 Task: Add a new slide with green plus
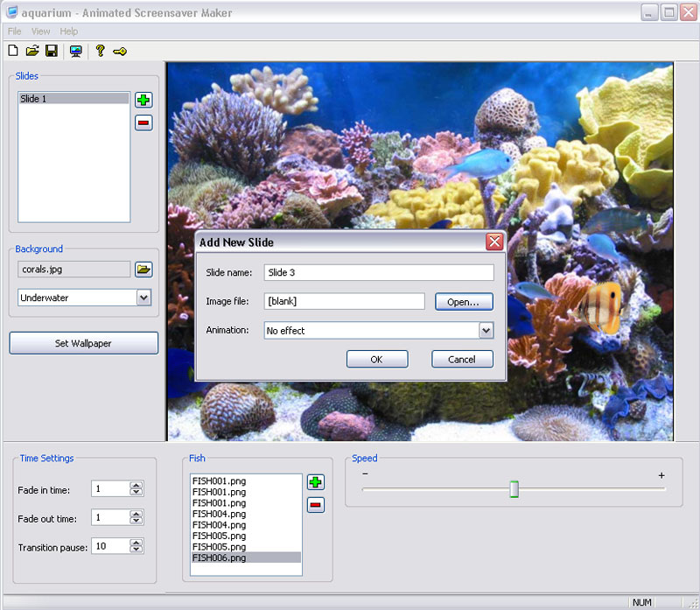coord(143,100)
